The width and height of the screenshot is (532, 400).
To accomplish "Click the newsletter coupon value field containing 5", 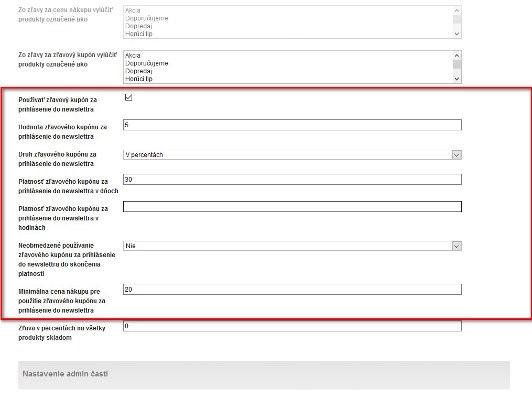I will tap(292, 125).
